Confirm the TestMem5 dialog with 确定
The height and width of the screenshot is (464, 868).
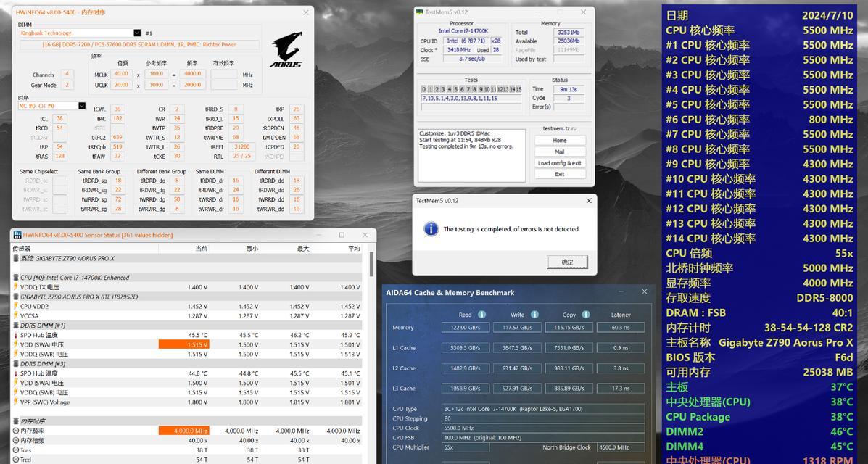tap(567, 262)
